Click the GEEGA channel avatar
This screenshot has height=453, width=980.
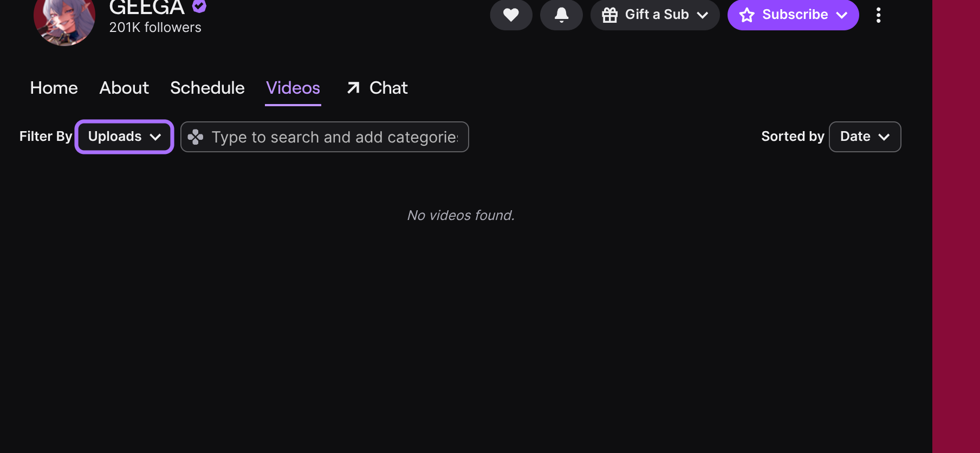64,20
